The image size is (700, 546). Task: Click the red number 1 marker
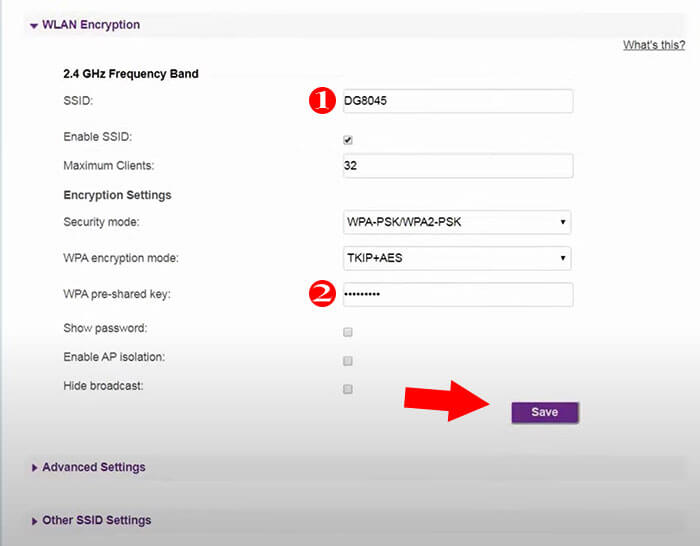point(320,101)
